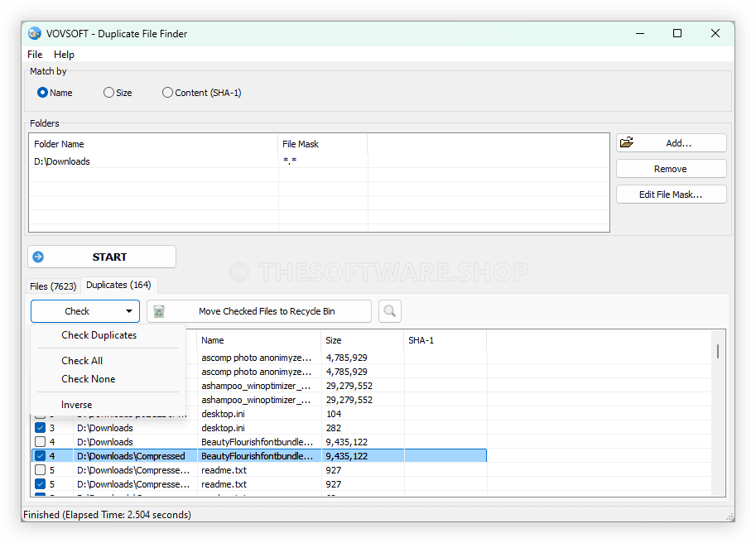Select Content (SHA-1) radio button

point(167,93)
